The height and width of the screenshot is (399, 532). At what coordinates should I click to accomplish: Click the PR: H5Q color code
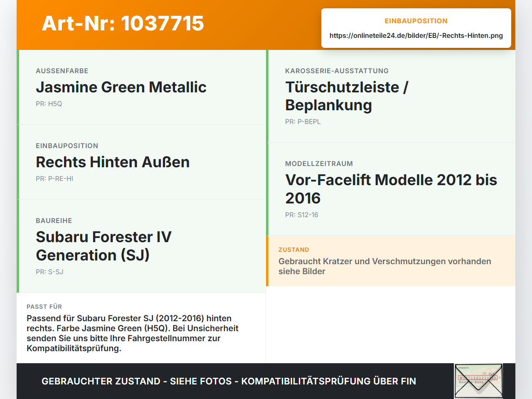click(49, 104)
